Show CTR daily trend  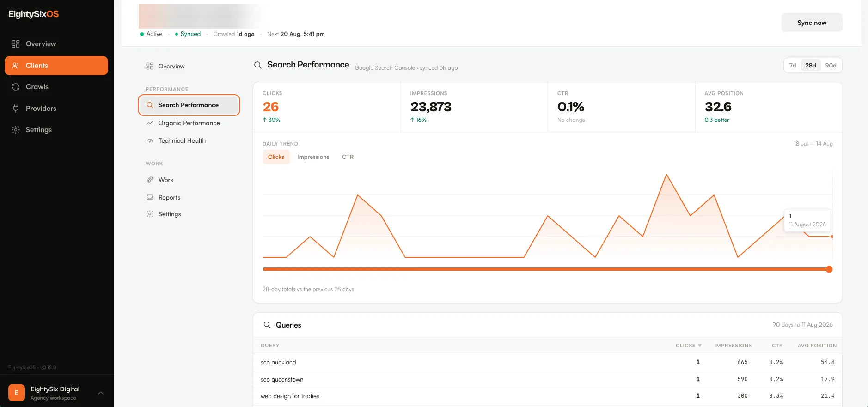pyautogui.click(x=348, y=157)
